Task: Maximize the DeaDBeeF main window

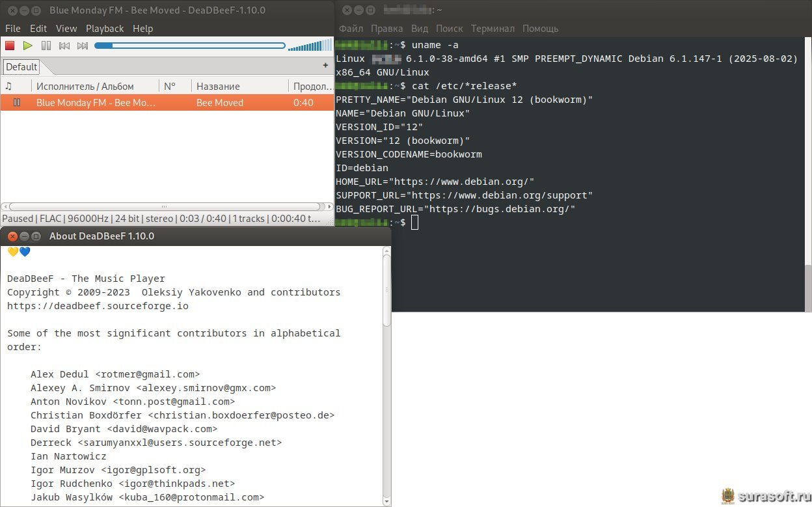Action: click(x=36, y=10)
